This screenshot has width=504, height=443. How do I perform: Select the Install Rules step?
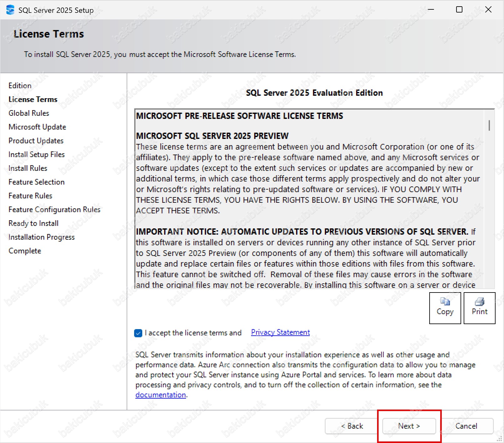28,168
